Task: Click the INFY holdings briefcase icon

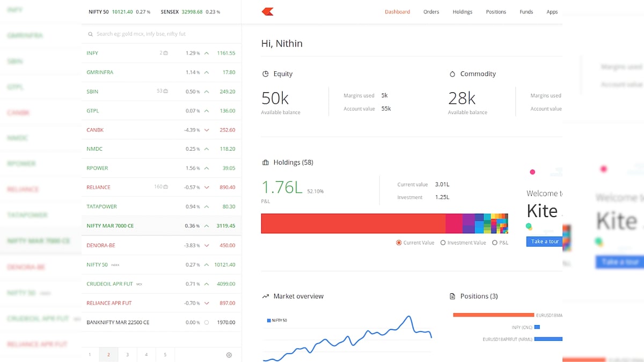Action: 166,53
